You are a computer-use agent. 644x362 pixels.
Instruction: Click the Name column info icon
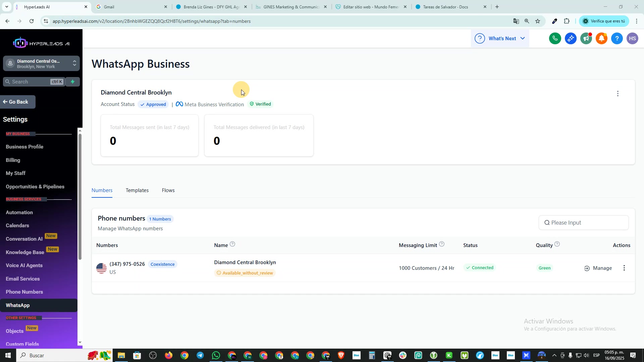coord(232,244)
